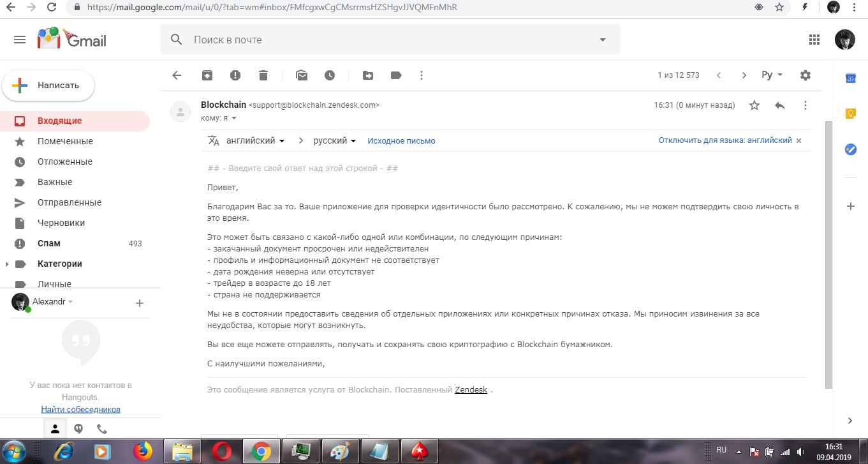Open Google Calendar in side panel
The width and height of the screenshot is (868, 464).
[850, 78]
